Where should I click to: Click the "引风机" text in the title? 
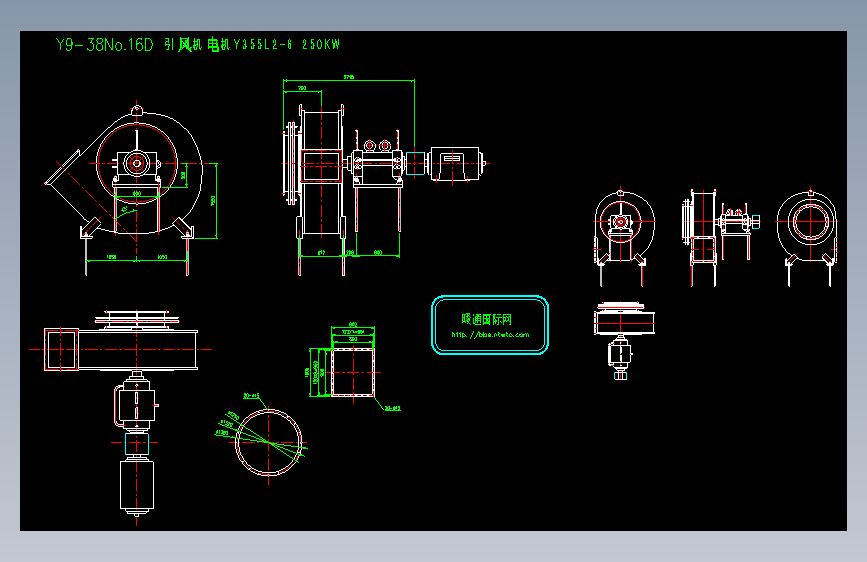coord(183,45)
